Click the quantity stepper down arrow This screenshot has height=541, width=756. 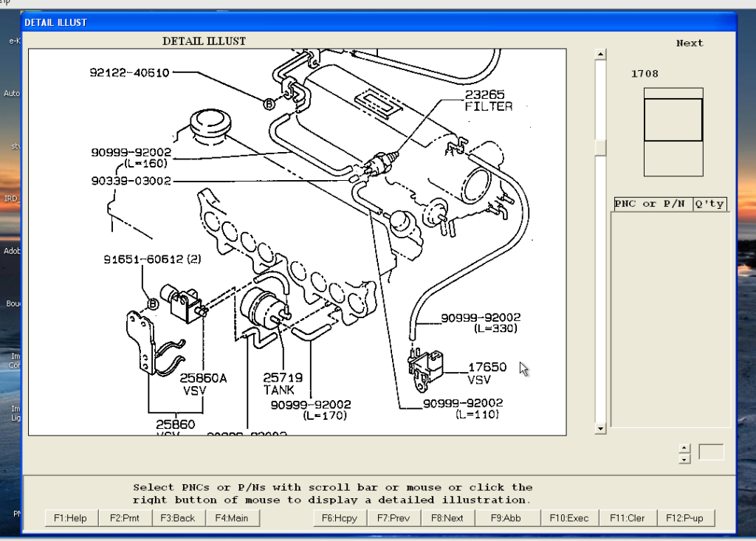(684, 458)
